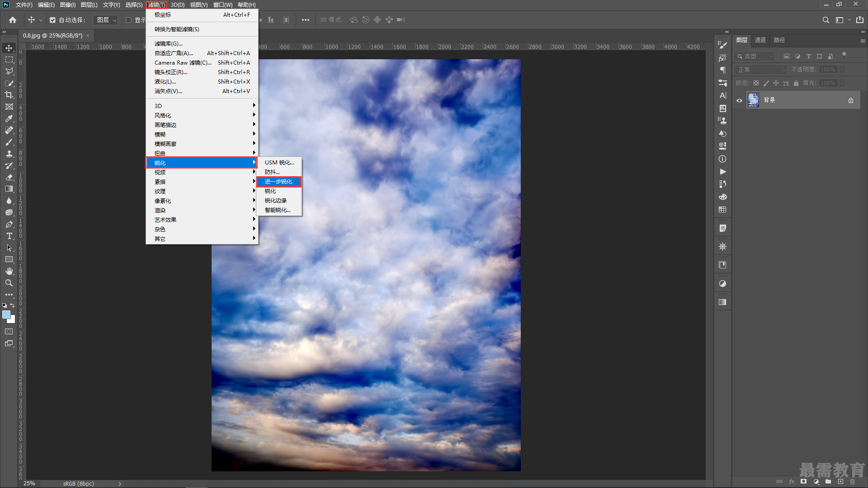Image resolution: width=868 pixels, height=488 pixels.
Task: Choose 智能锐化... menu item
Action: tap(279, 210)
